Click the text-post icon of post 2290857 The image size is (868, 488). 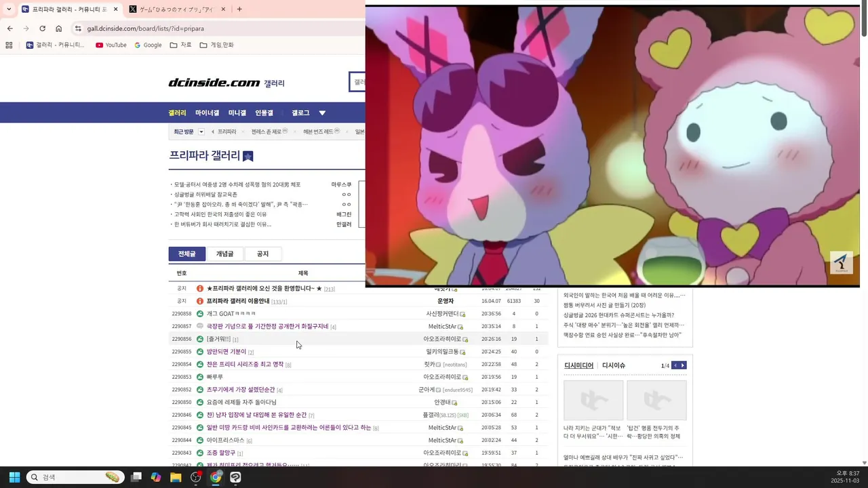point(200,326)
